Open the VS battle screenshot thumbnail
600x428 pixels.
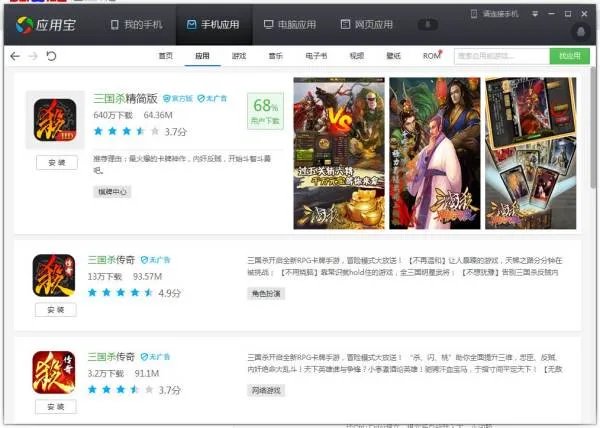click(x=339, y=153)
